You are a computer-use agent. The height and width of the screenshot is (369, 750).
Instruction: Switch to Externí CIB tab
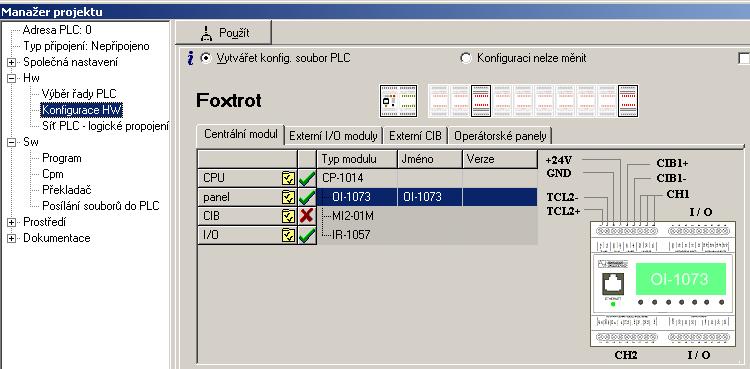coord(415,136)
